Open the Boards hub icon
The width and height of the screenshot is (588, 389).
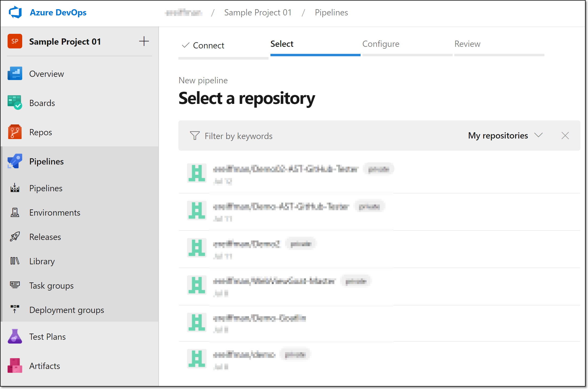click(15, 103)
